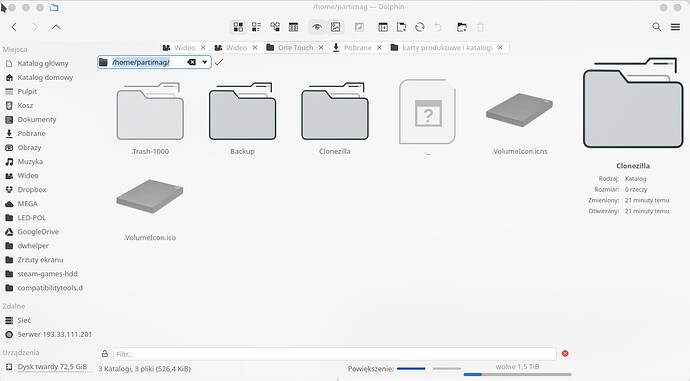The width and height of the screenshot is (690, 381).
Task: Open dwhelper in Places
Action: pos(33,246)
